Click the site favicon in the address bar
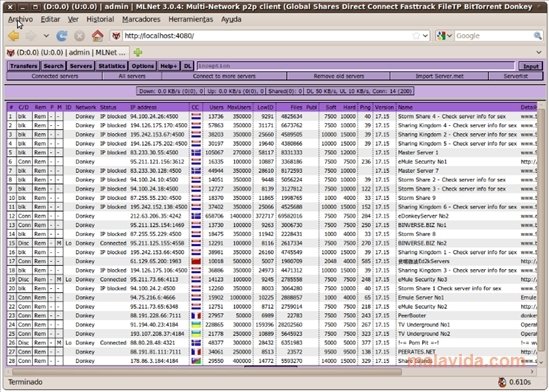 (x=116, y=36)
